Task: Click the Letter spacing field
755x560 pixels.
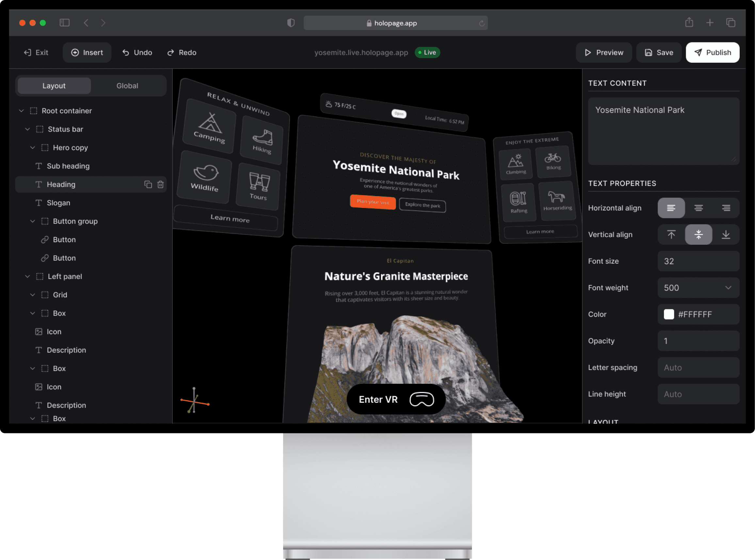Action: coord(699,367)
